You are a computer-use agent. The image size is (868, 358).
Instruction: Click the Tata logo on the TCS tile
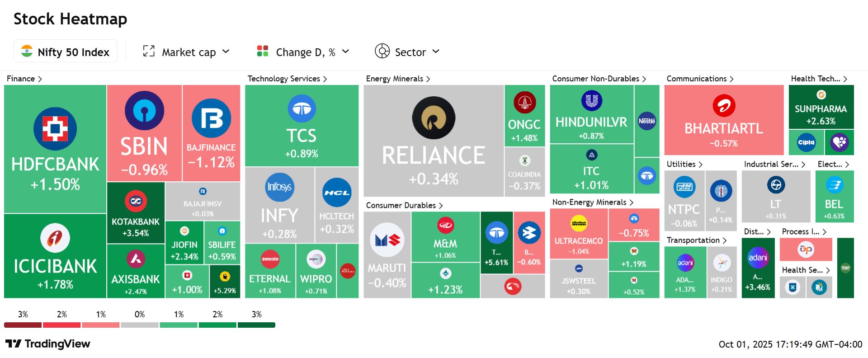[x=302, y=109]
